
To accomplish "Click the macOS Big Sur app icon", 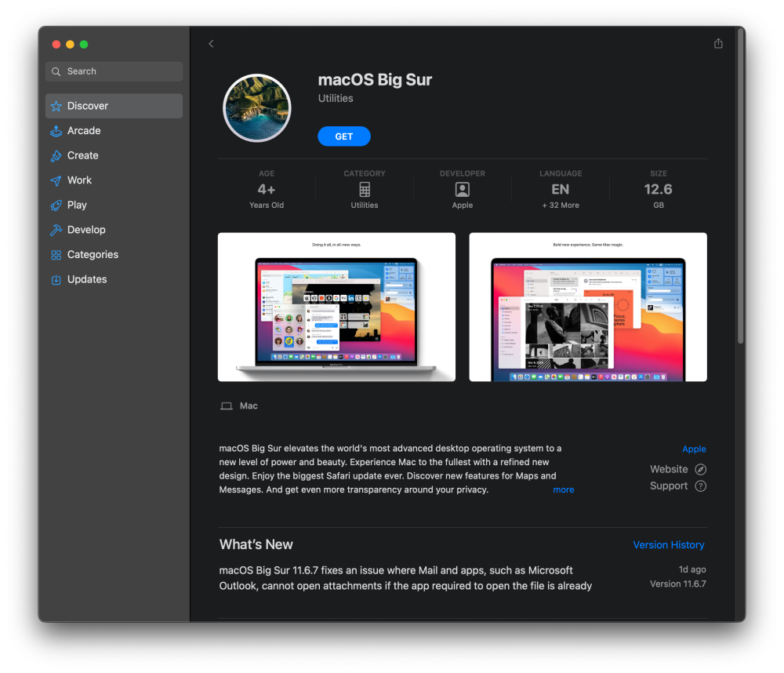I will 257,108.
